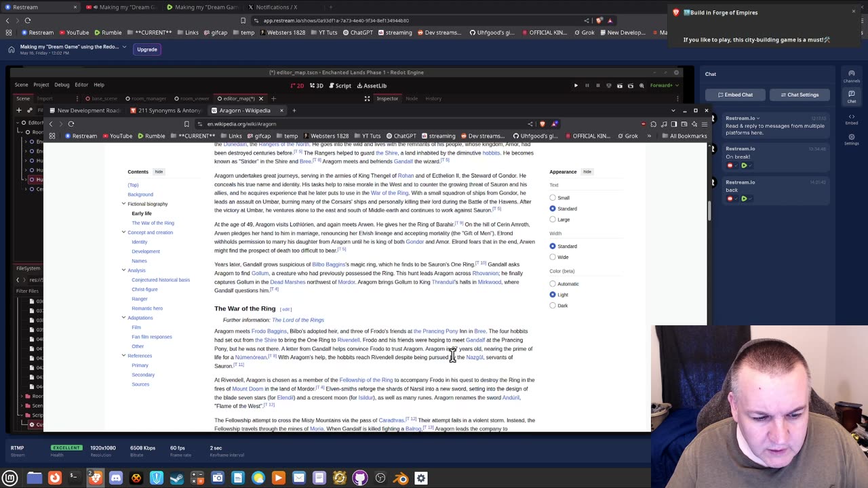Play the project in Redot Engine
The image size is (868, 488).
576,85
